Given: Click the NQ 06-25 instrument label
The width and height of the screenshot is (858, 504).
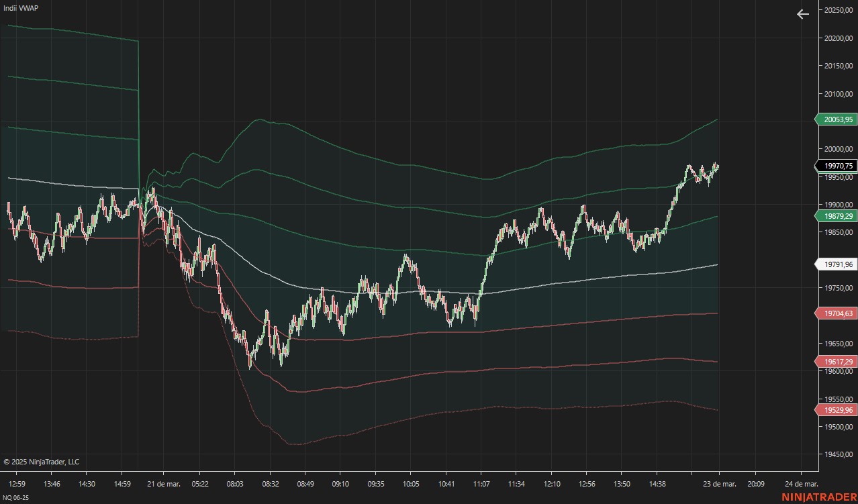Looking at the screenshot, I should [17, 498].
